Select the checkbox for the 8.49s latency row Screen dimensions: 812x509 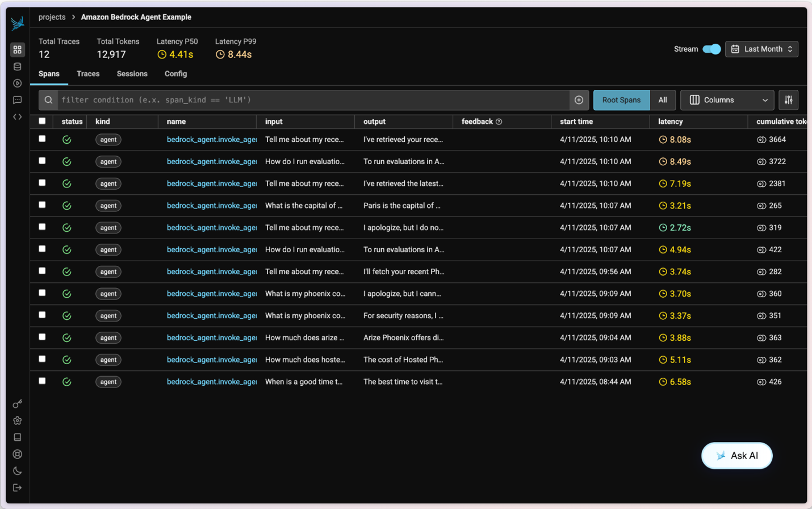[x=42, y=161]
